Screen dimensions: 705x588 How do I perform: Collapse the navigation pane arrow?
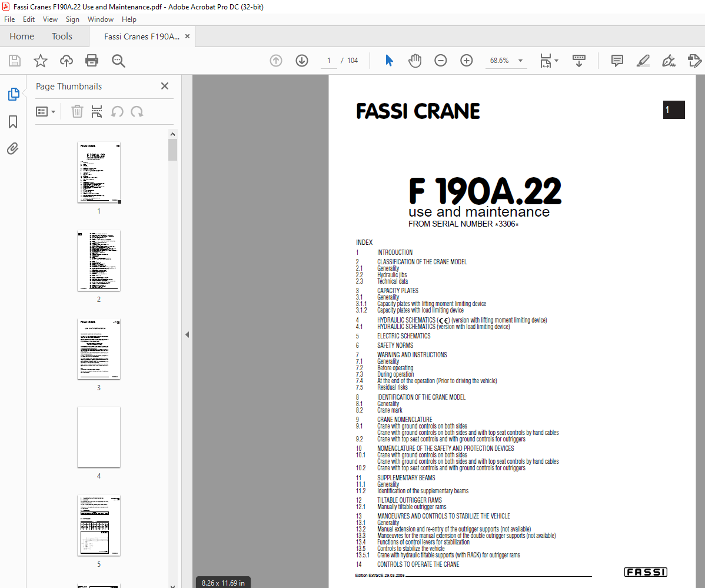point(187,334)
